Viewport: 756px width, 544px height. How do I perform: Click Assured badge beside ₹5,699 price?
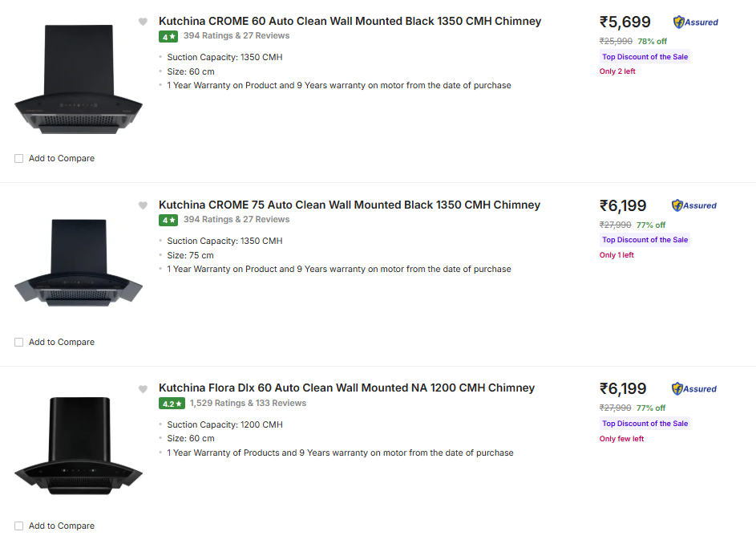pyautogui.click(x=696, y=22)
